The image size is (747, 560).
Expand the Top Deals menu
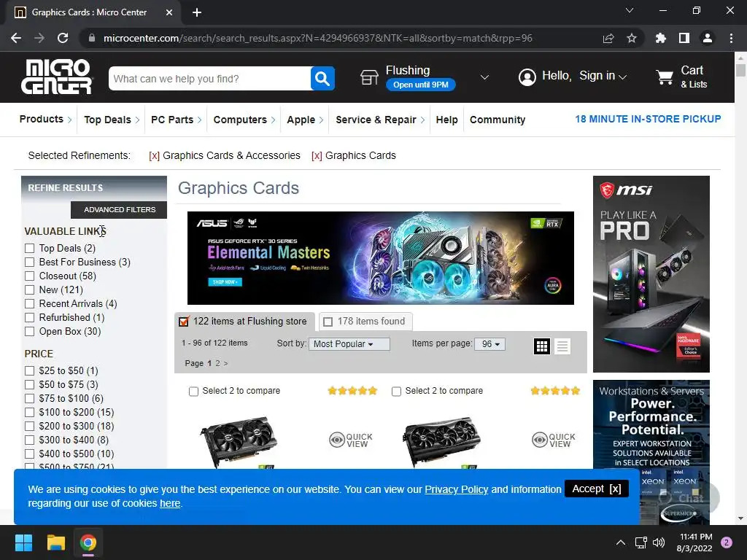click(112, 120)
